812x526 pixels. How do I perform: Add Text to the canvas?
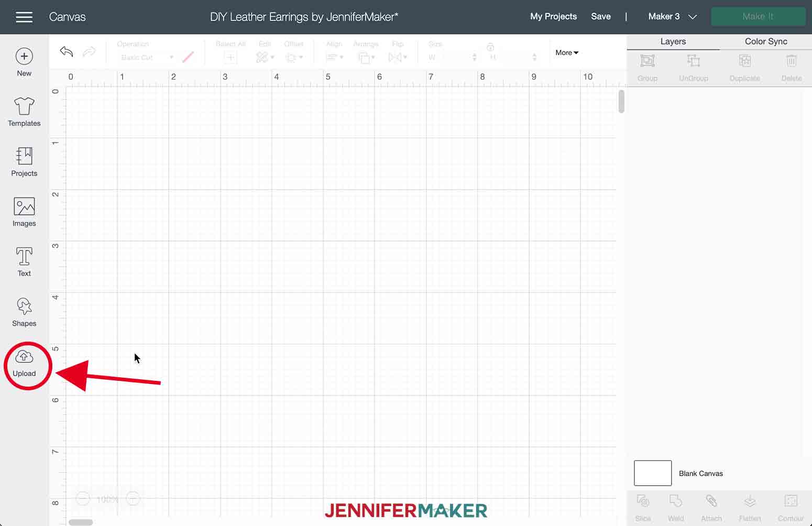(24, 262)
